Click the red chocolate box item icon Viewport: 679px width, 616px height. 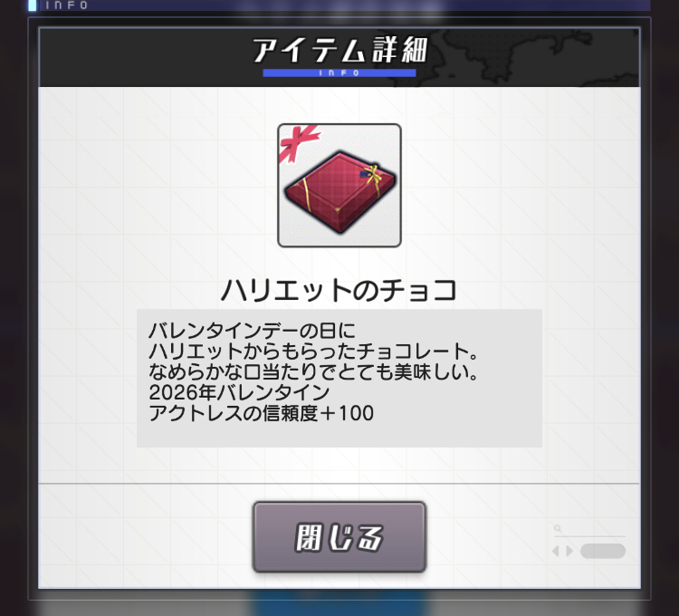[x=339, y=186]
